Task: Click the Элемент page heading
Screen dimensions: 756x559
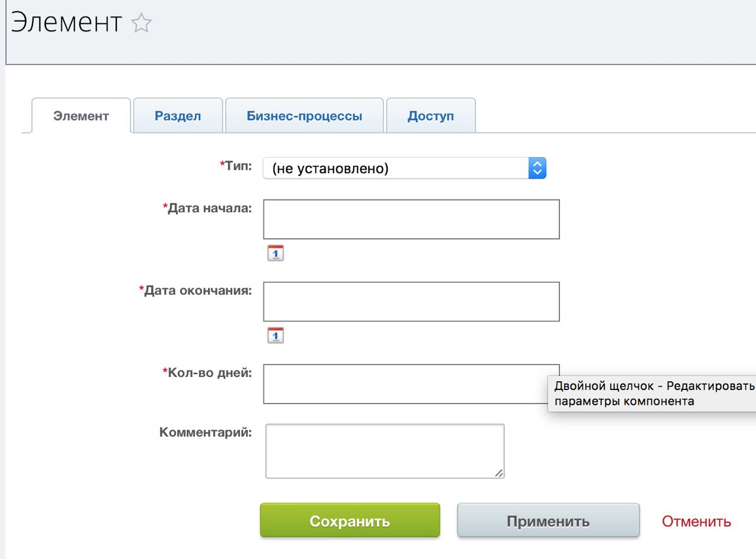Action: point(66,23)
